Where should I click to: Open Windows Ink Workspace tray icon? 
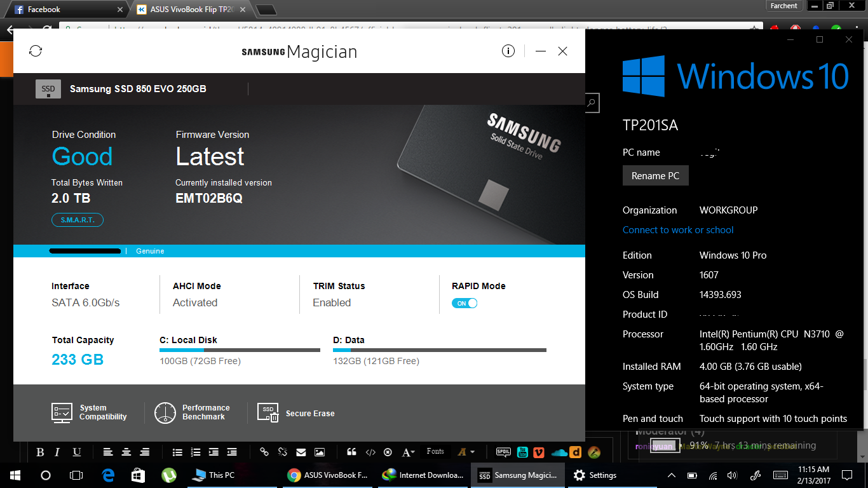coord(756,475)
